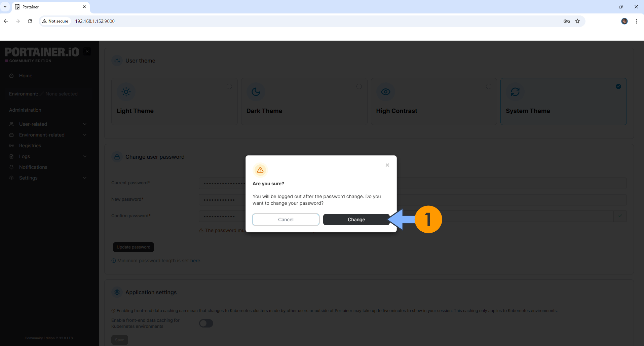Open the browser options menu
This screenshot has height=346, width=644.
[x=636, y=21]
